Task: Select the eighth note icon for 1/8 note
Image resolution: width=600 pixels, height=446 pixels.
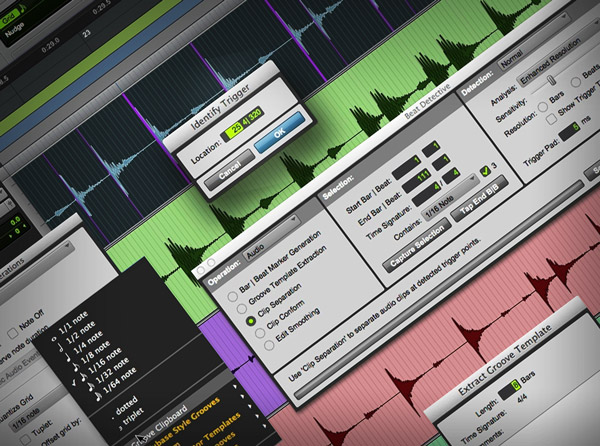Action: 75,368
